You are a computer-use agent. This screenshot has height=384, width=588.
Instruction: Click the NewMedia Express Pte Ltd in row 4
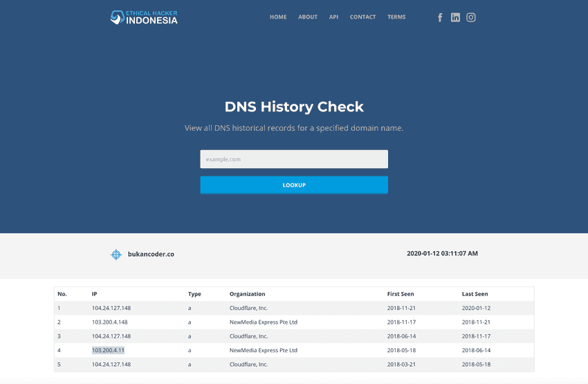[x=263, y=350]
